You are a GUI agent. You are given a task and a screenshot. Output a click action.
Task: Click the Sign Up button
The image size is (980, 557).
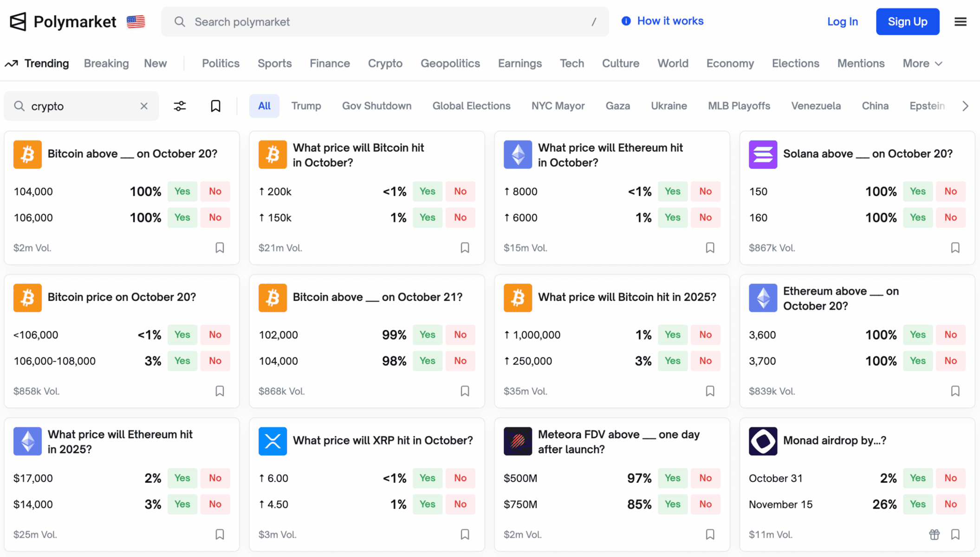click(907, 22)
